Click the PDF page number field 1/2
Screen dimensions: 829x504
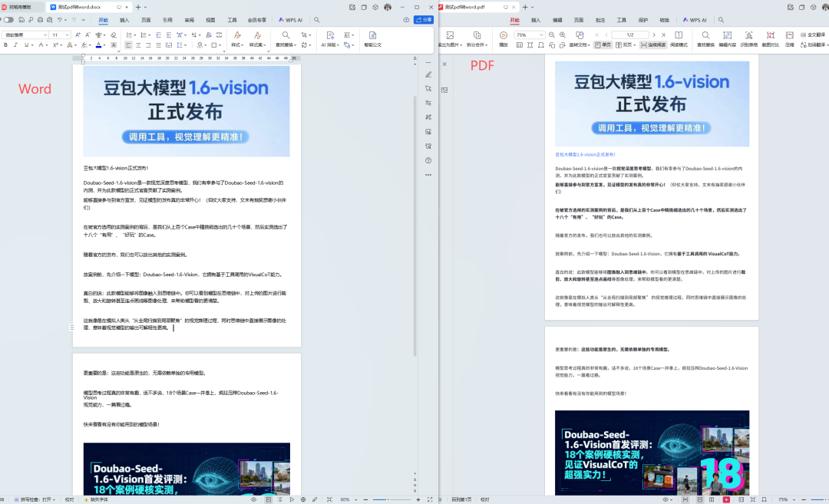point(630,35)
